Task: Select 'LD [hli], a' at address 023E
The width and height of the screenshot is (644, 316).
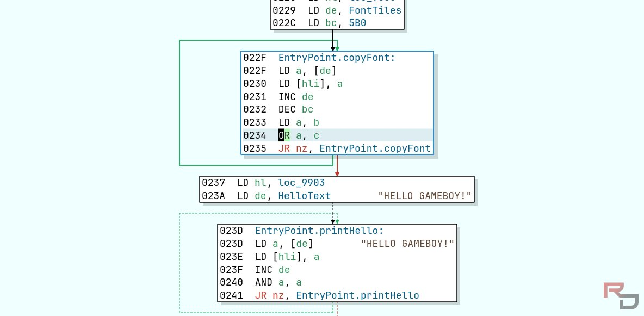Action: pos(337,257)
